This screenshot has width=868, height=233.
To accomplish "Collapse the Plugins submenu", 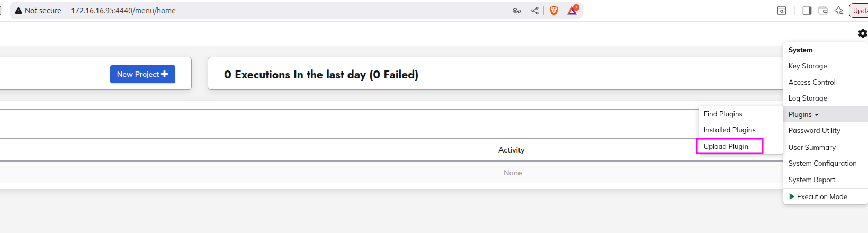I will click(803, 114).
